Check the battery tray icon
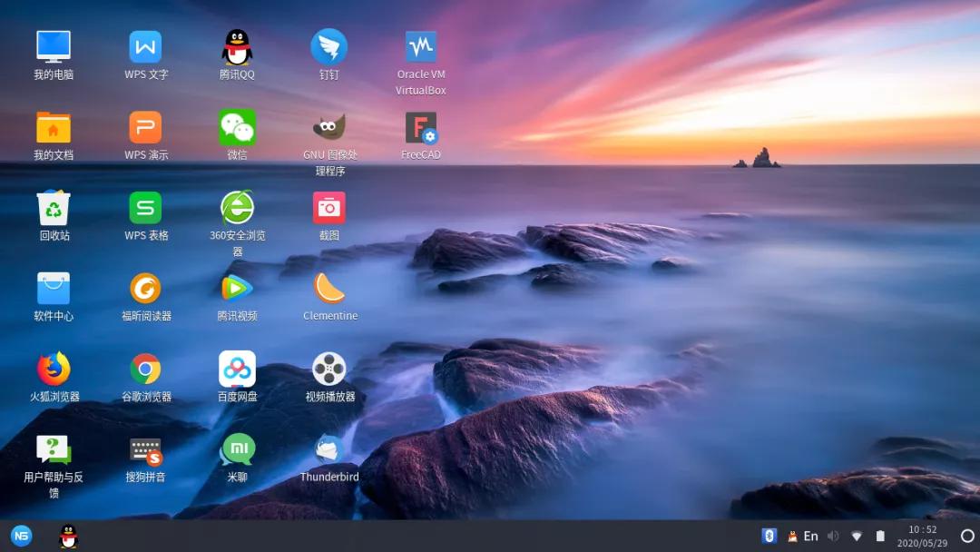The width and height of the screenshot is (980, 552). 880,536
